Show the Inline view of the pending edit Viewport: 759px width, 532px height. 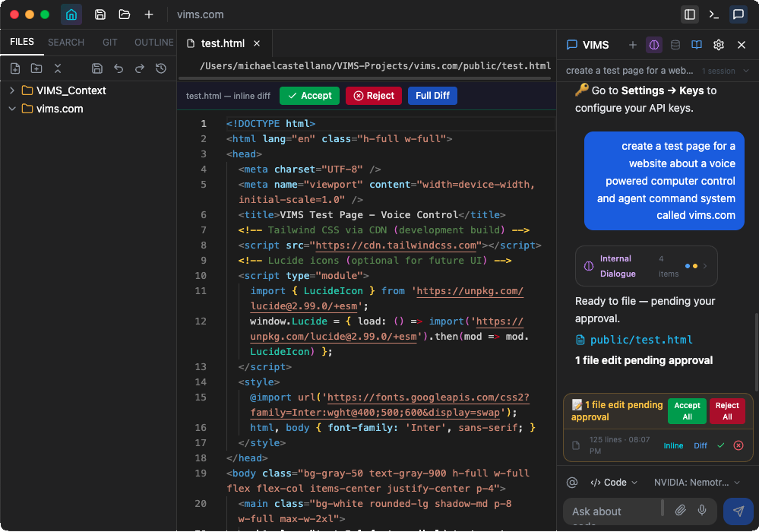click(673, 446)
